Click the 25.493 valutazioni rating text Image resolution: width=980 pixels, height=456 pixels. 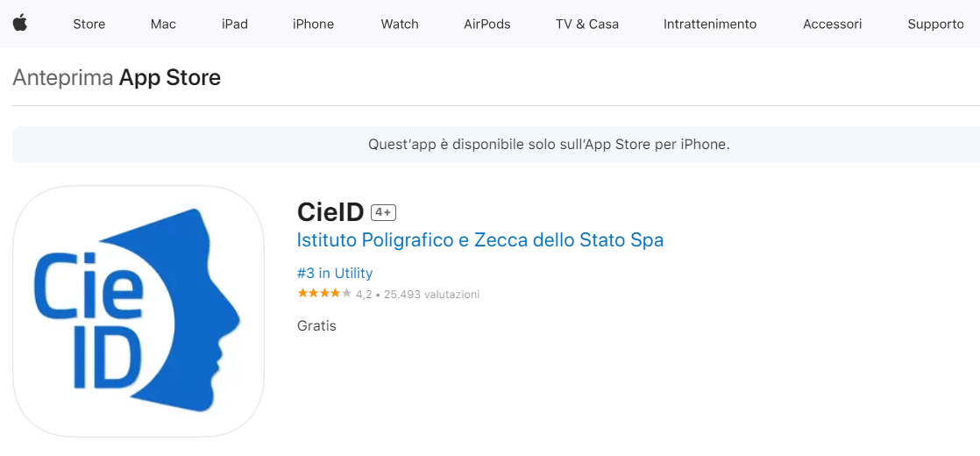click(432, 294)
